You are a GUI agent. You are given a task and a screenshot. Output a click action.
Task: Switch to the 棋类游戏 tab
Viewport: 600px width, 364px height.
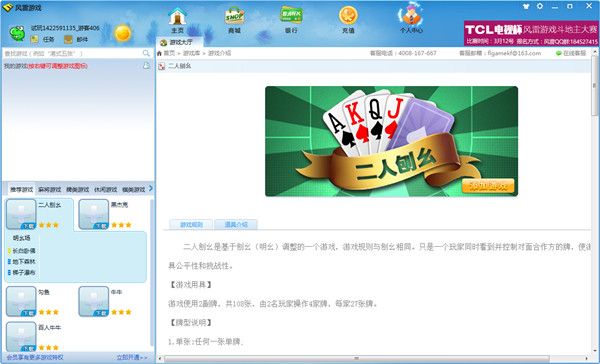coord(134,189)
